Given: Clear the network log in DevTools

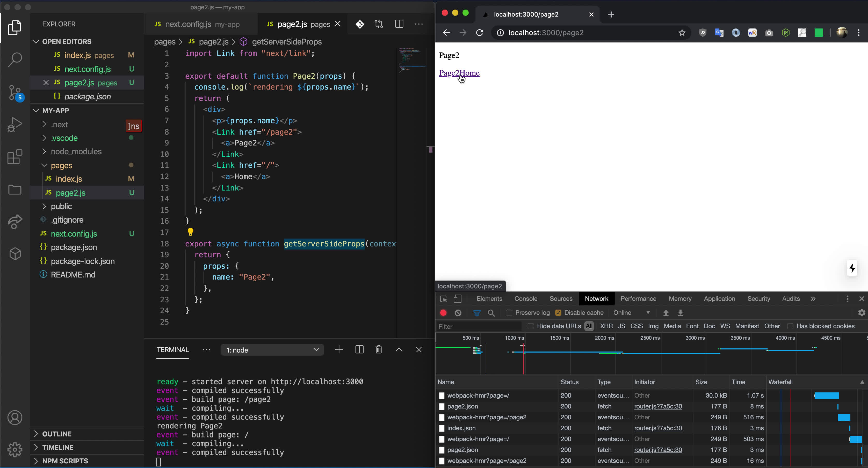Looking at the screenshot, I should (458, 313).
